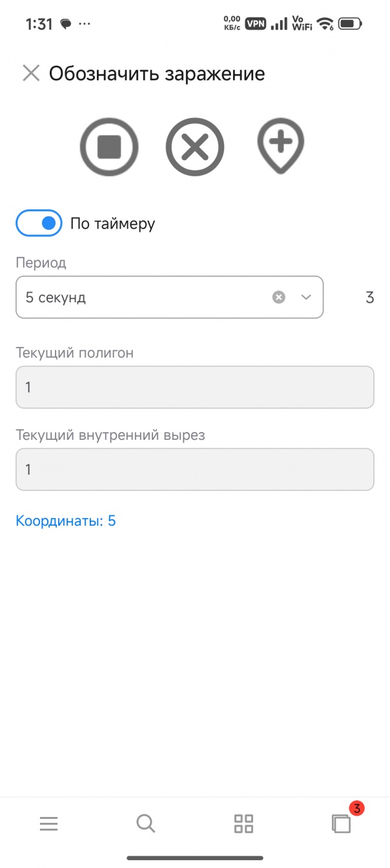The height and width of the screenshot is (868, 390).
Task: Close the Обозначить заражение screen
Action: (x=31, y=73)
